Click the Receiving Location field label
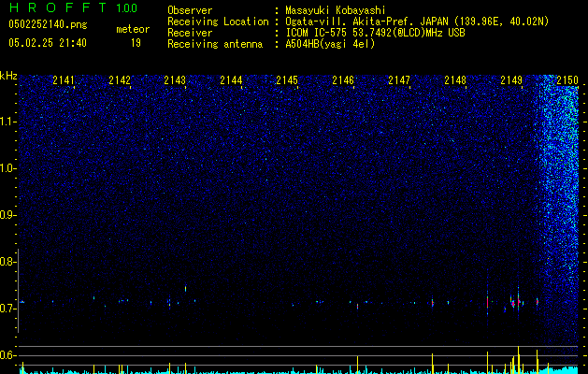 (218, 22)
